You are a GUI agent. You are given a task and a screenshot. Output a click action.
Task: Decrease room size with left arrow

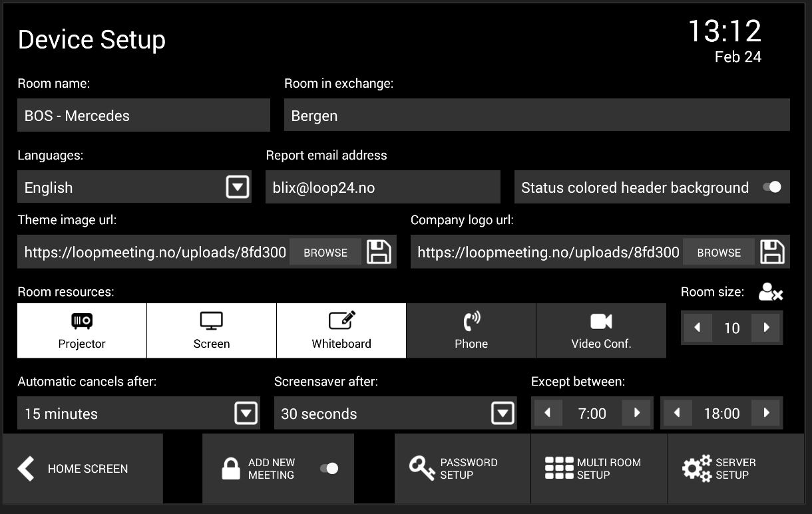point(698,328)
